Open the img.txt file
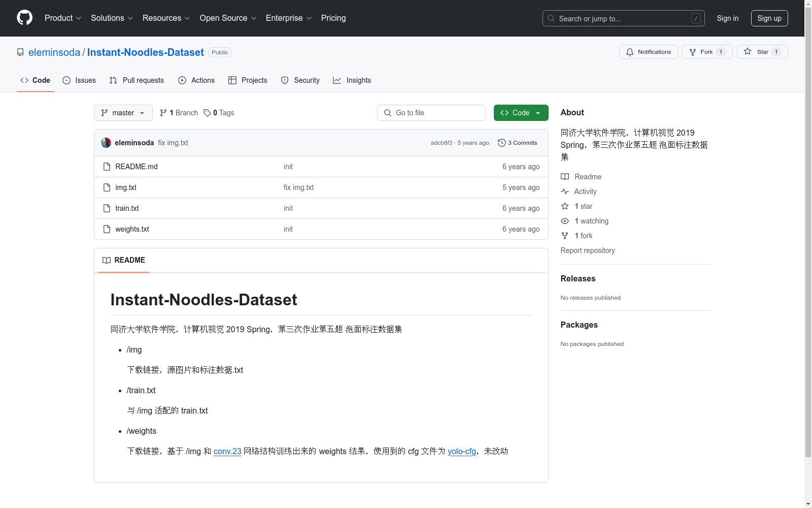 (x=126, y=187)
